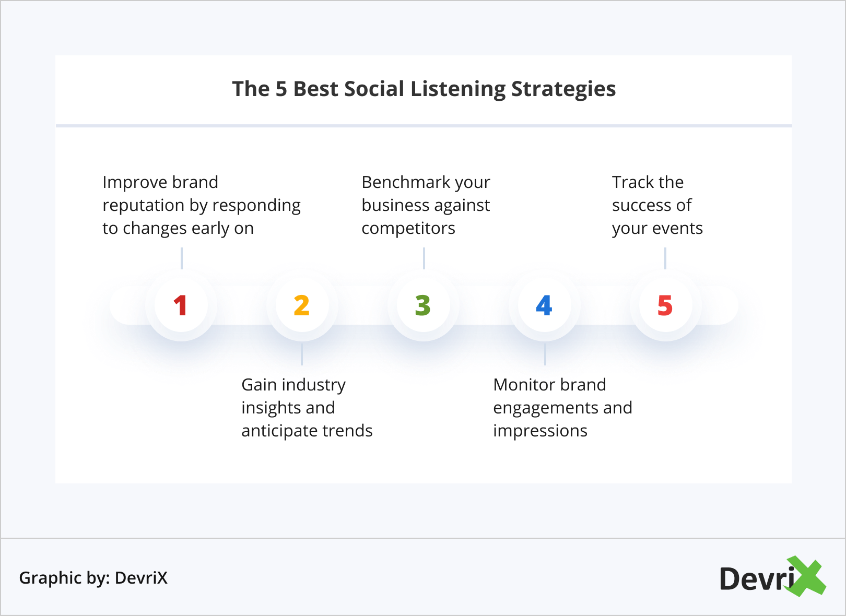Click the connector line below circle 4
The width and height of the screenshot is (846, 616).
(545, 354)
